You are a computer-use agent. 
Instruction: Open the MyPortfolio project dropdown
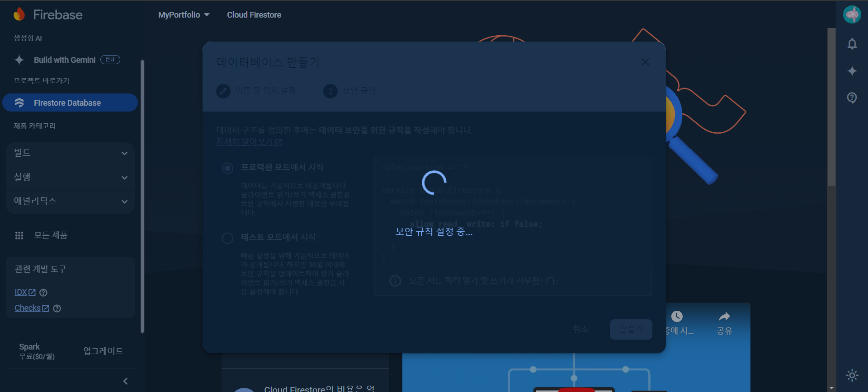(184, 15)
